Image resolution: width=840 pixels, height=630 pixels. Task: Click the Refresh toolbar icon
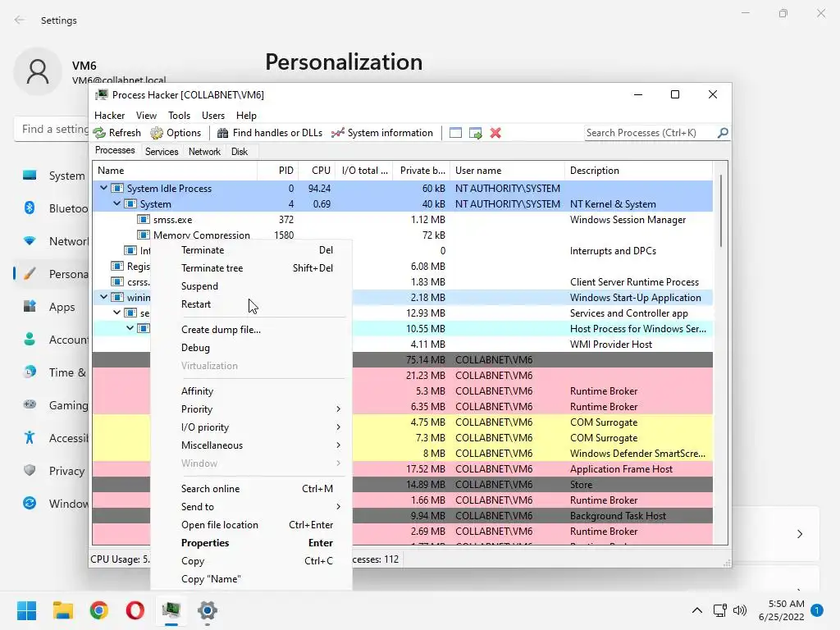tap(99, 133)
